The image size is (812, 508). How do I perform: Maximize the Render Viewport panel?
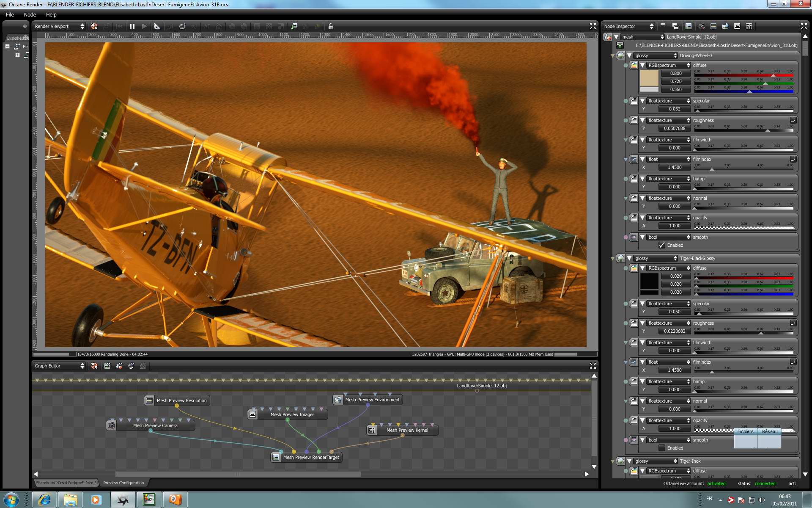point(593,26)
